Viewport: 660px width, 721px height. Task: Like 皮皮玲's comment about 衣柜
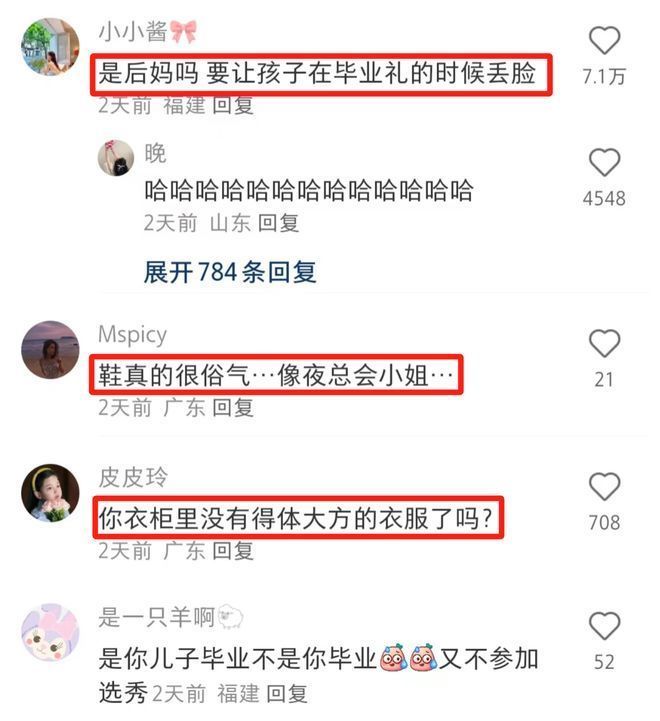pos(604,486)
